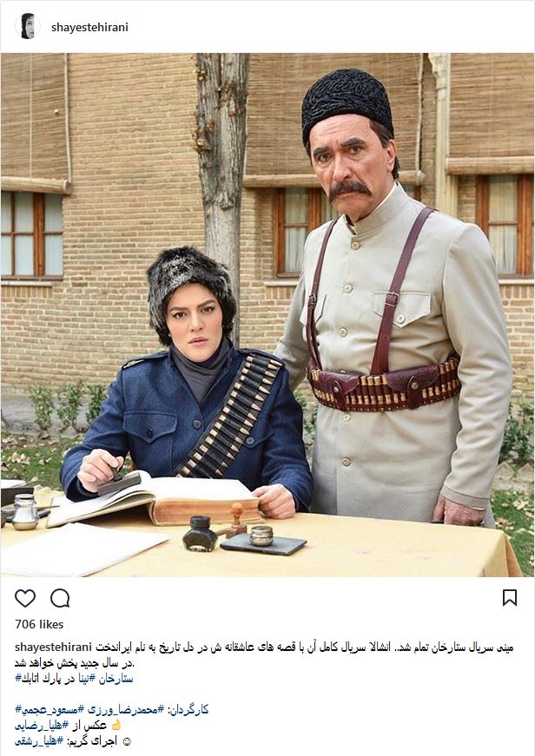Open the #هلیا_رشقی makeup hashtag
Viewport: 535px width, 756px height.
40,741
